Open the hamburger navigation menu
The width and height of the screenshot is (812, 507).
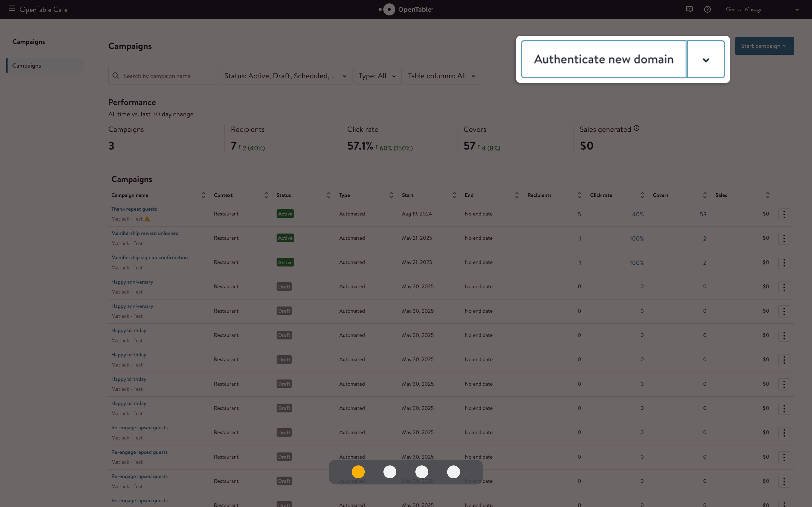(12, 9)
